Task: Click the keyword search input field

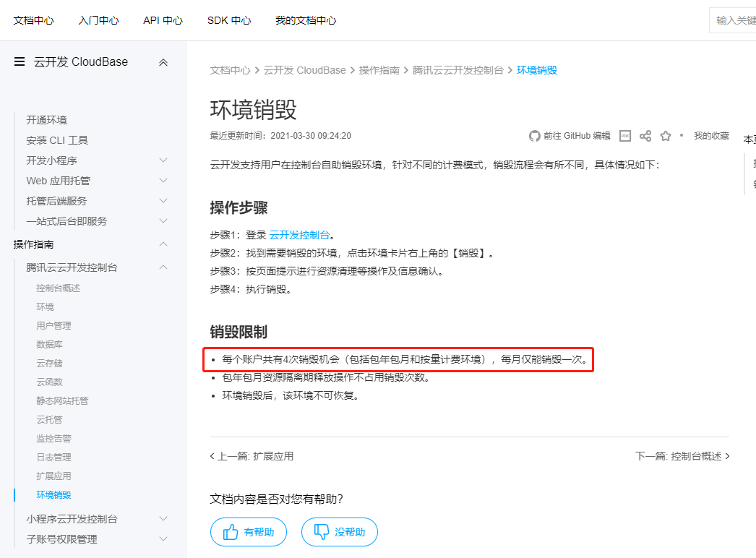Action: 733,20
